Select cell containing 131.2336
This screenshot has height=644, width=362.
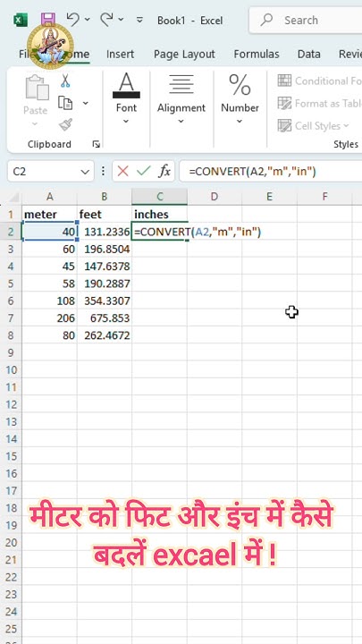point(105,232)
